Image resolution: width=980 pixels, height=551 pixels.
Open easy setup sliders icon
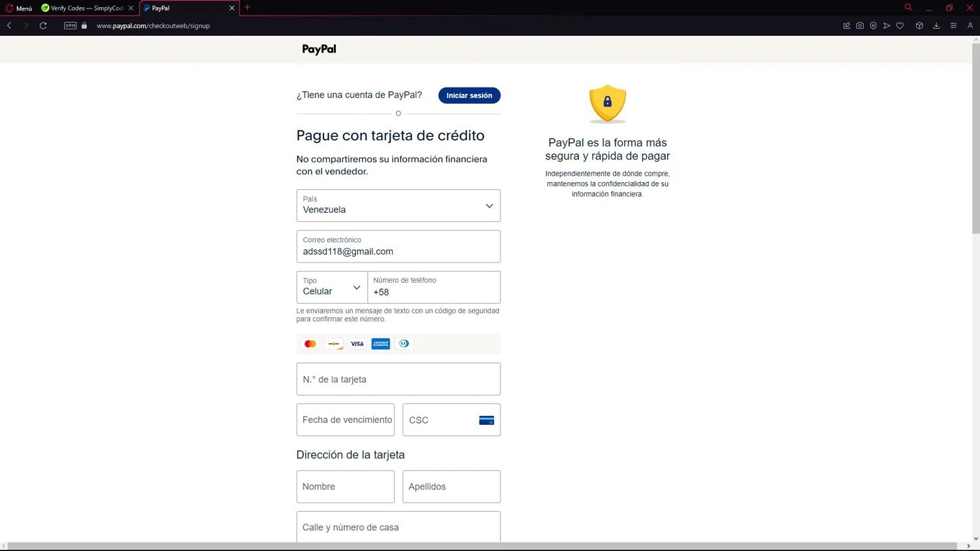953,25
